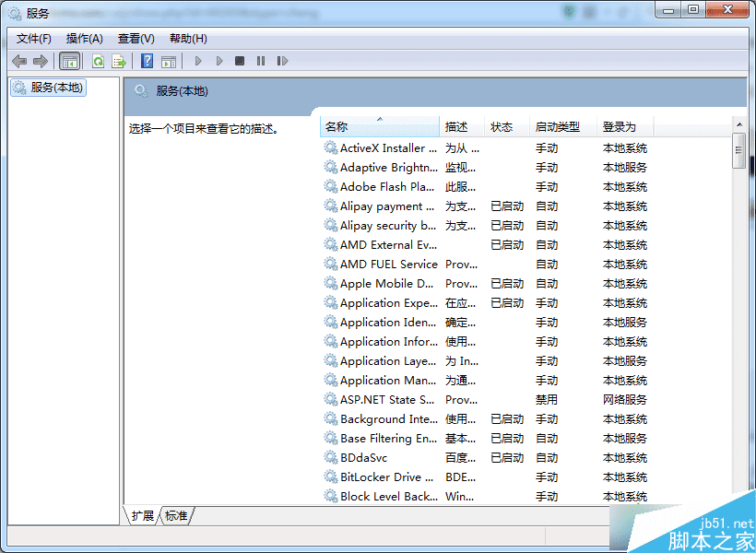Start the selected service with the play icon
The image size is (756, 553).
point(197,61)
